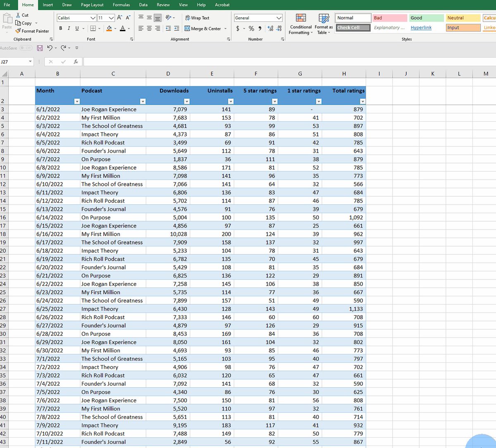Toggle the AutoSave switch

coord(26,48)
